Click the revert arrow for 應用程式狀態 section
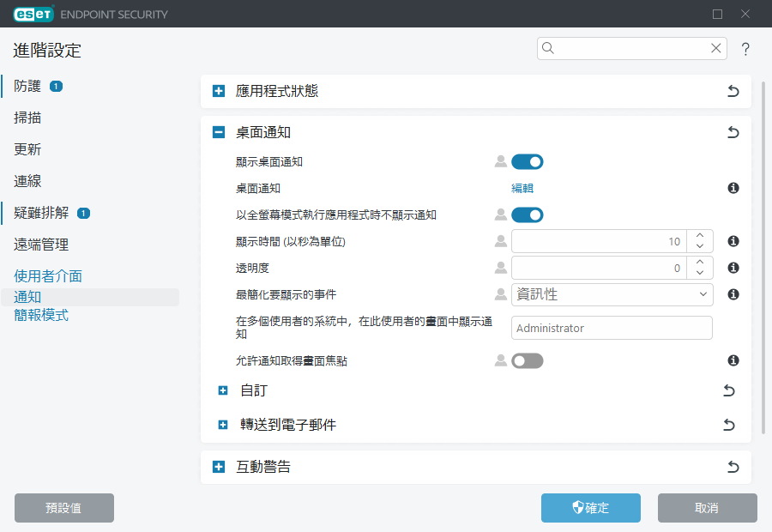772x532 pixels. 733,91
